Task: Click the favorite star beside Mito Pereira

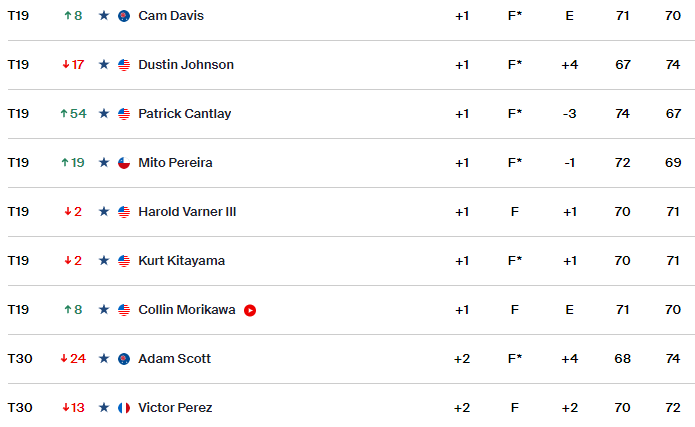Action: [104, 163]
